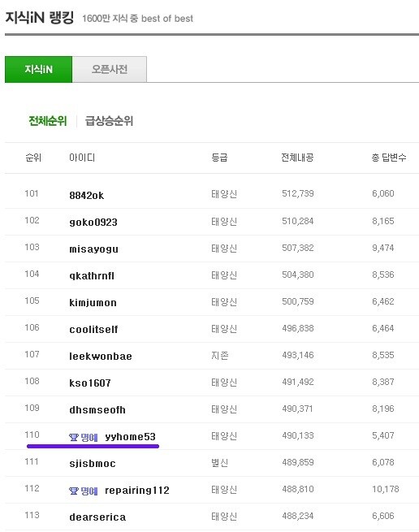This screenshot has width=419, height=532.
Task: Select the coolitself user ID
Action: click(x=93, y=330)
